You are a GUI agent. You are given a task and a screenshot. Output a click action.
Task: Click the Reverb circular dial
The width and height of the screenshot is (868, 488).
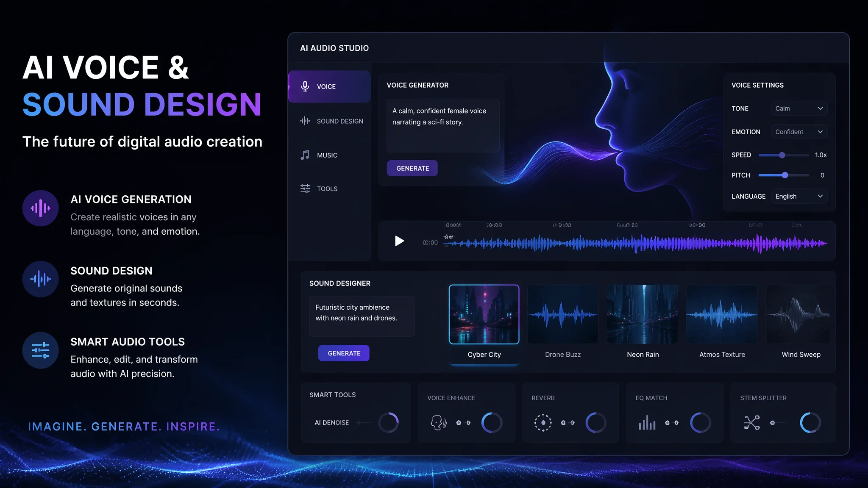point(595,422)
